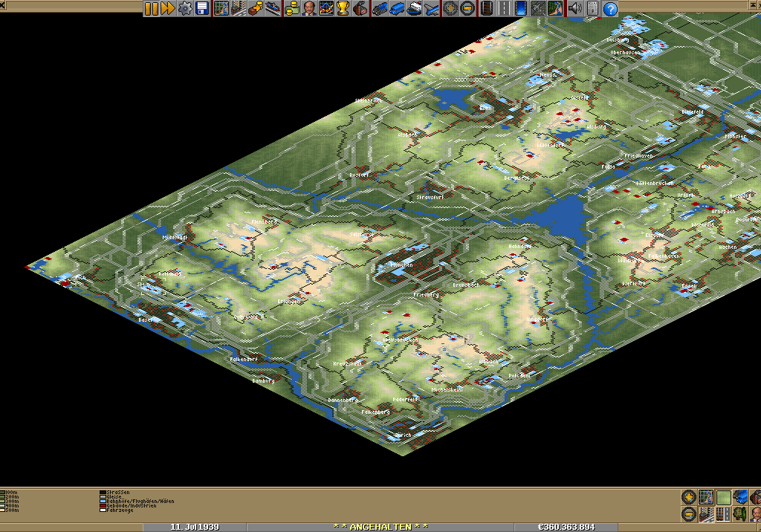Open company info via manager face icon
Screen dimensions: 761x532
pos(308,9)
